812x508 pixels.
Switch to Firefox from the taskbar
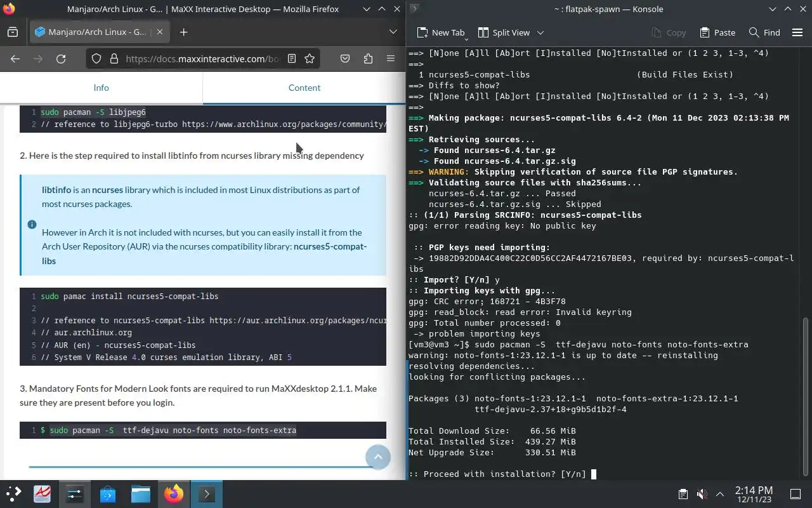pos(174,494)
